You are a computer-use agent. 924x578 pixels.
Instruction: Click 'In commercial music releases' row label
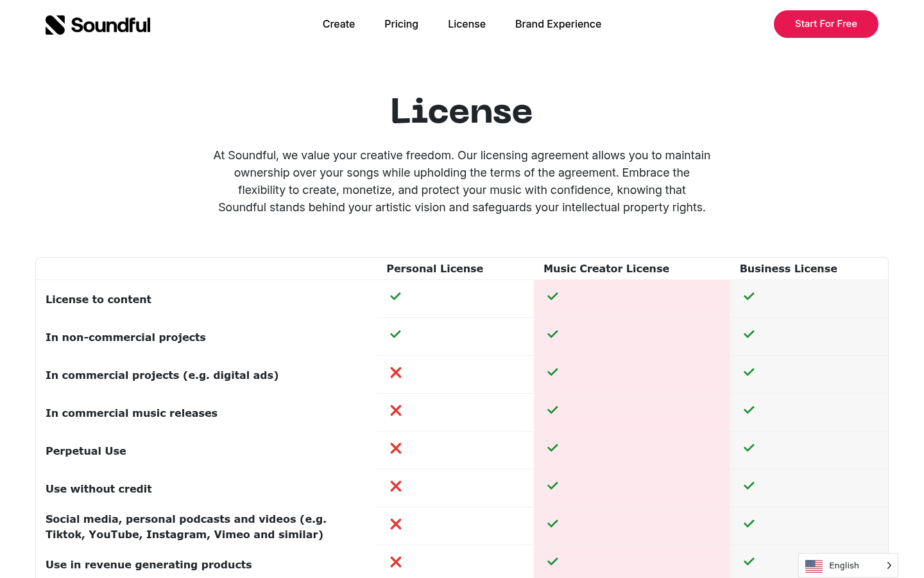coord(132,413)
